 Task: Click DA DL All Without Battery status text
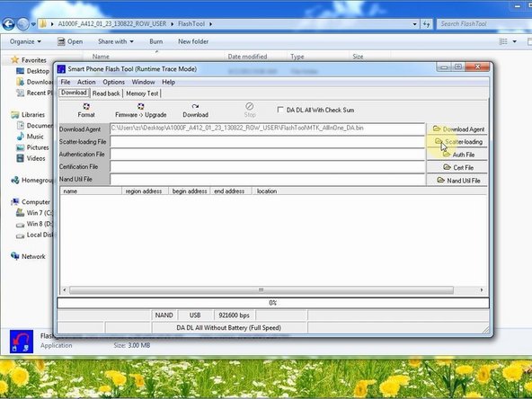coord(229,328)
